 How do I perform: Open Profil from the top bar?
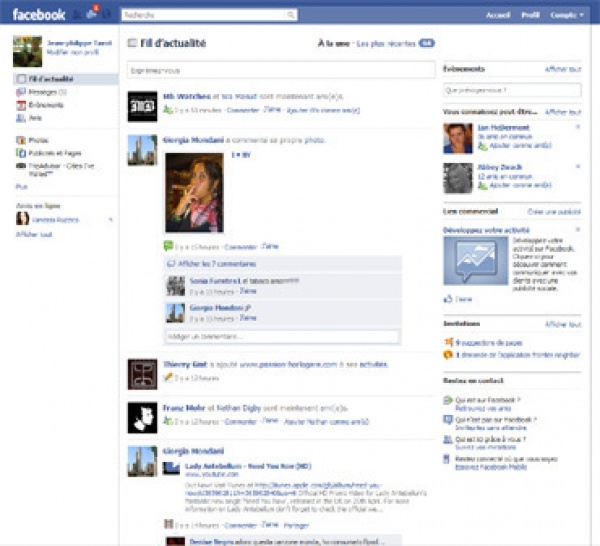coord(530,15)
